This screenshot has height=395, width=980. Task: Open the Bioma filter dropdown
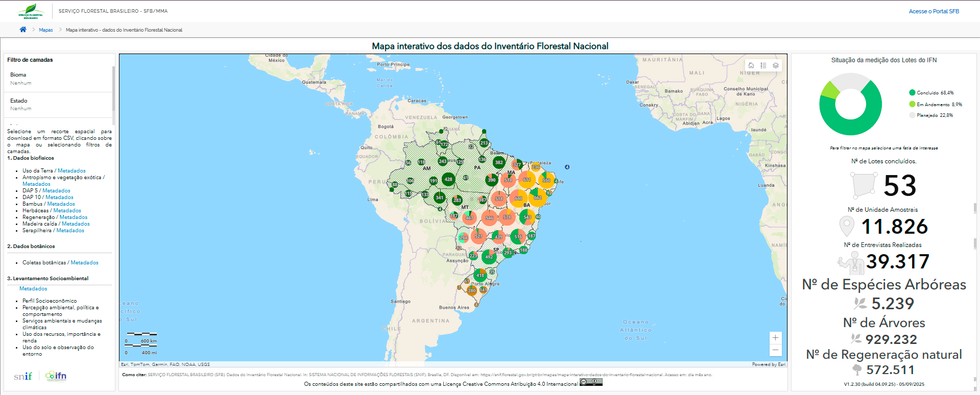(58, 79)
